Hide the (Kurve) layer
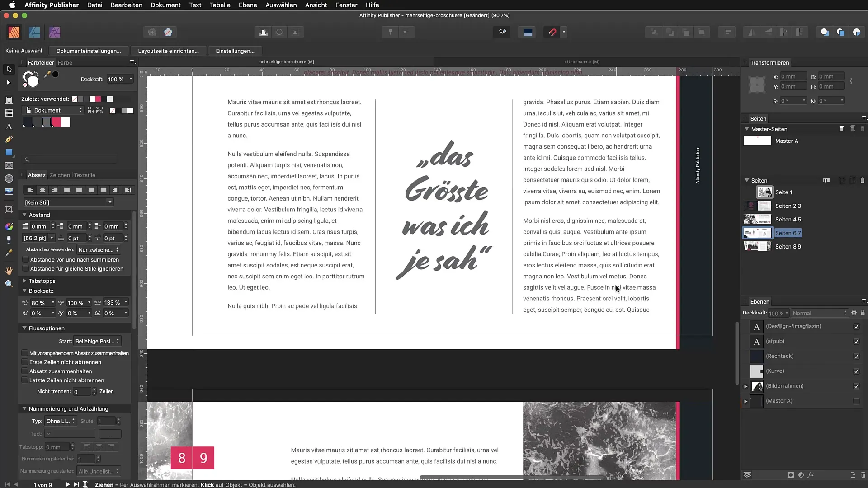 pyautogui.click(x=856, y=371)
